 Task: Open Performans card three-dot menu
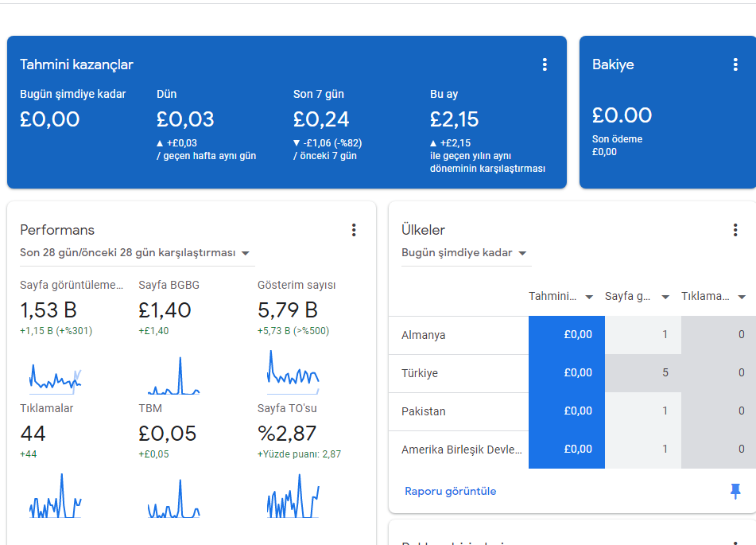354,230
